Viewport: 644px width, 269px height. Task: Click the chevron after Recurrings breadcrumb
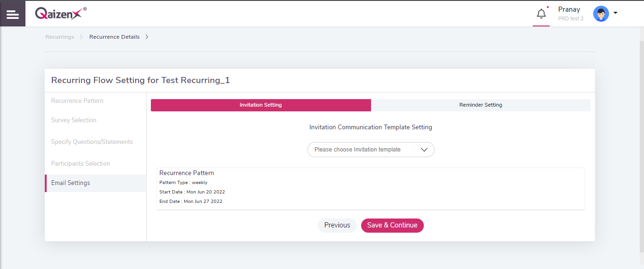pos(82,37)
